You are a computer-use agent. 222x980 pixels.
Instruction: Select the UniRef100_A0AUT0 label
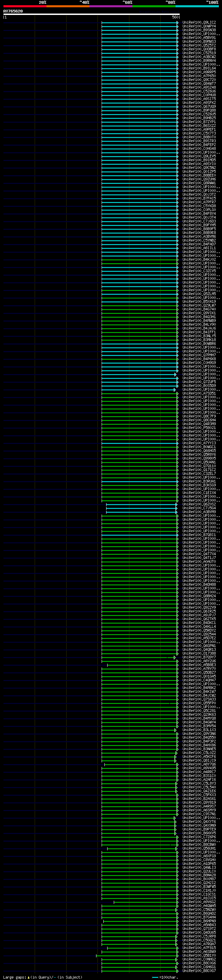coord(199,561)
